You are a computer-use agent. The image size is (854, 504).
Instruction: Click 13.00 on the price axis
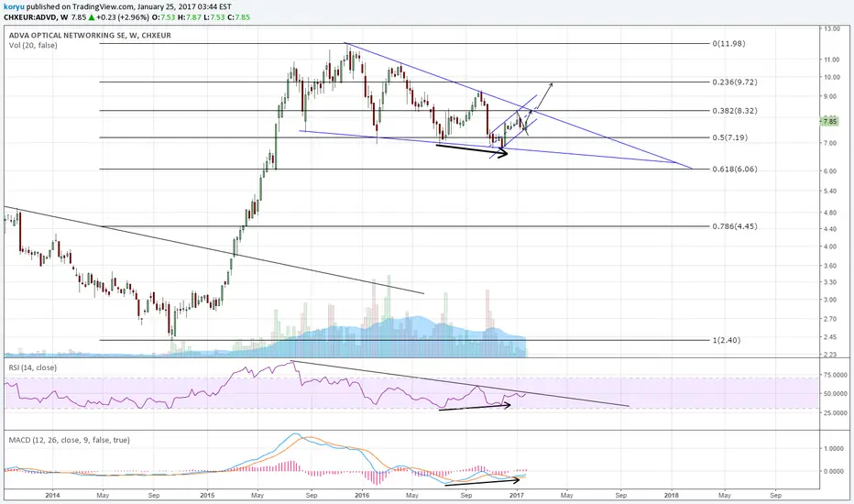[831, 29]
